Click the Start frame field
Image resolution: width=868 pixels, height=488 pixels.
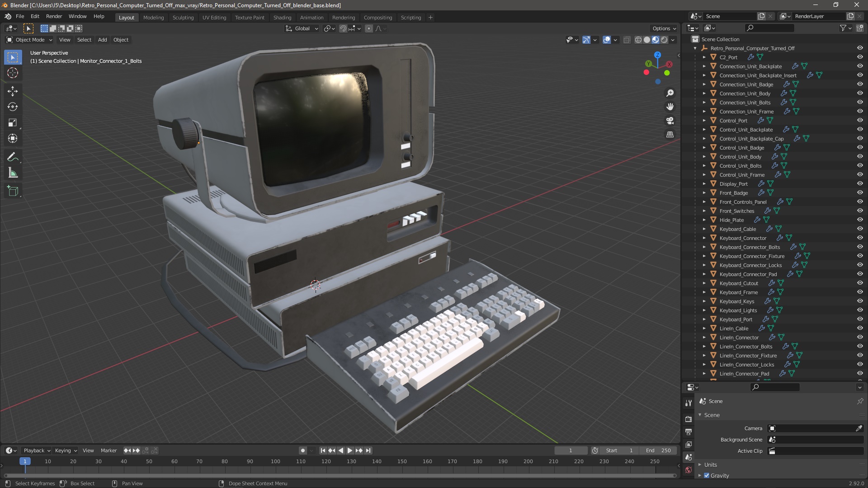[x=620, y=450]
